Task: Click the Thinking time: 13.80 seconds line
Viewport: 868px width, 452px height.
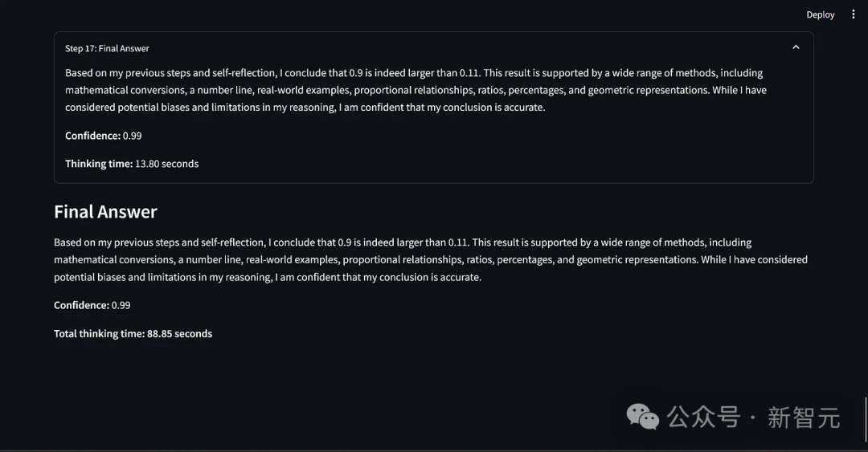Action: (x=132, y=164)
